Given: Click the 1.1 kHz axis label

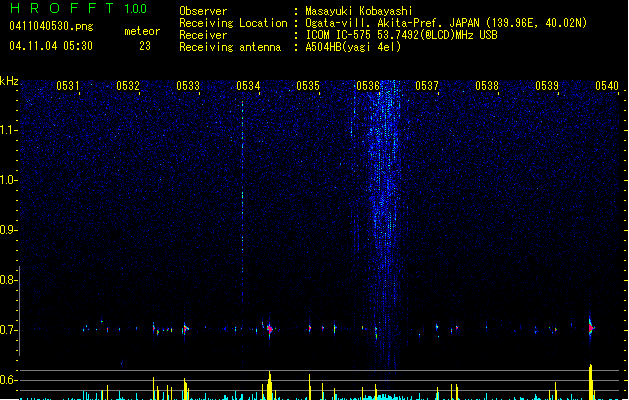Looking at the screenshot, I should point(8,130).
